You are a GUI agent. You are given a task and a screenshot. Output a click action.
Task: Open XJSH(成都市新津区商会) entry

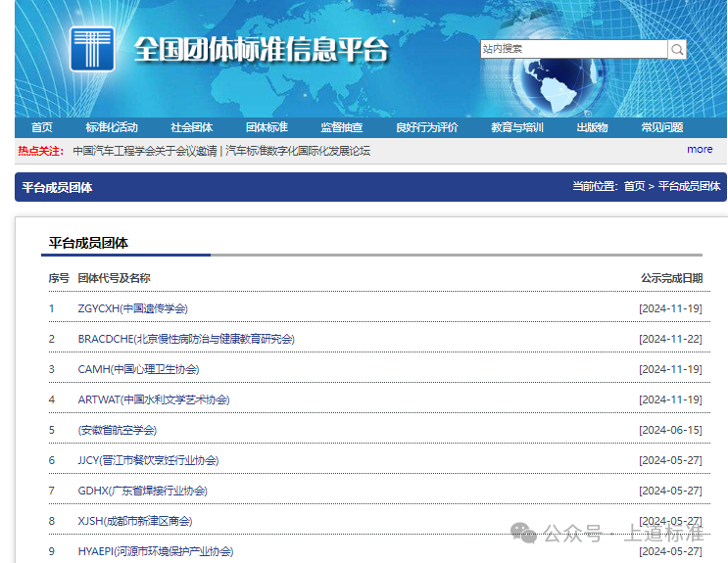point(135,521)
